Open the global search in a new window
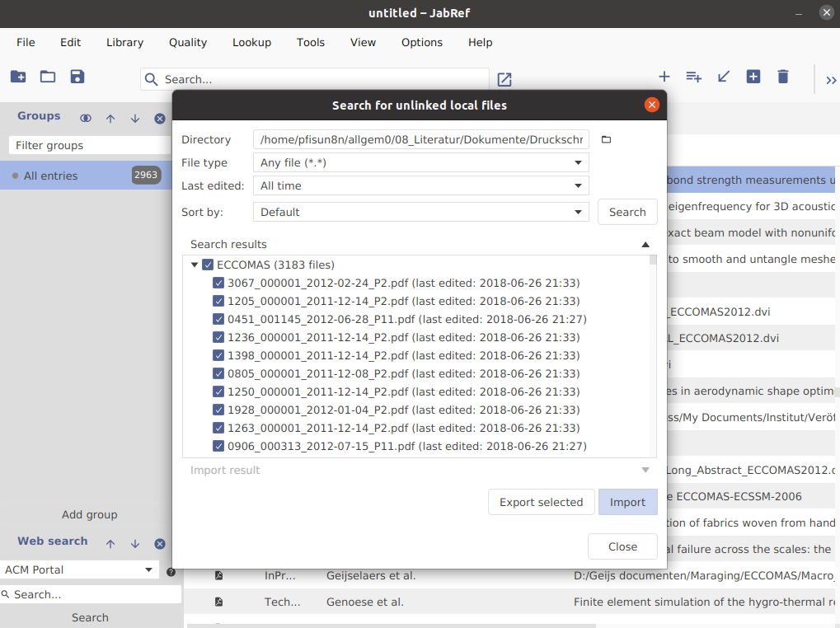Viewport: 840px width, 628px height. (504, 80)
